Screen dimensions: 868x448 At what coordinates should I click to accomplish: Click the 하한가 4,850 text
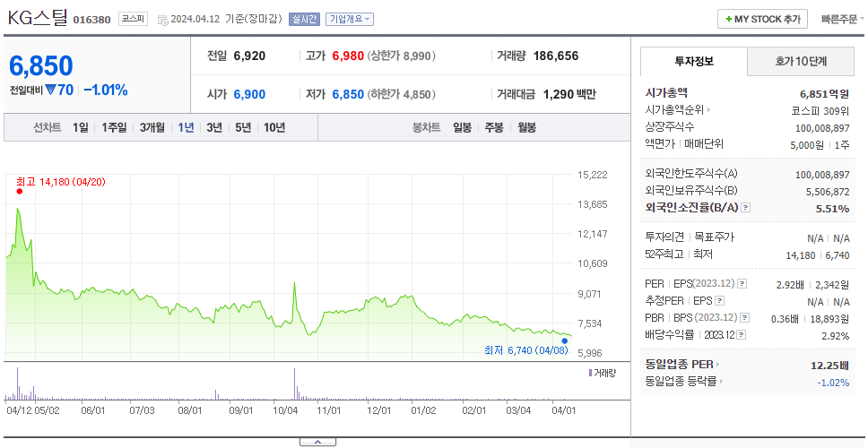(x=401, y=95)
